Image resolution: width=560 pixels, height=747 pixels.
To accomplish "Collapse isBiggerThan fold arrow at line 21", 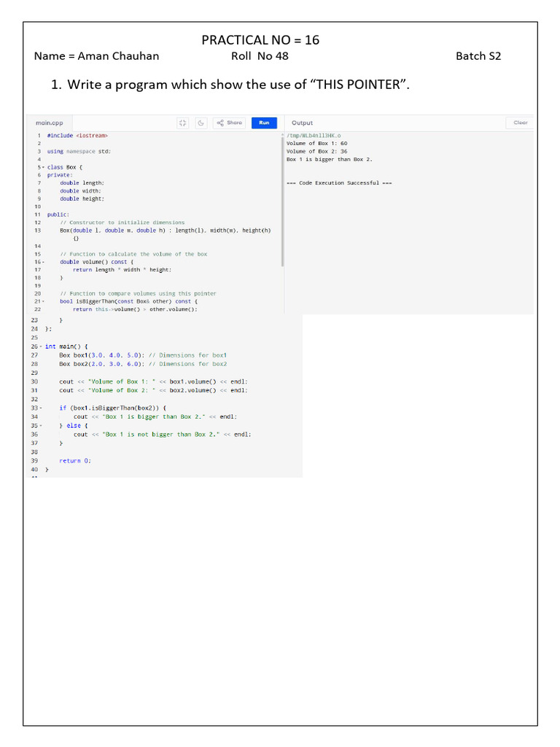I will pyautogui.click(x=44, y=301).
